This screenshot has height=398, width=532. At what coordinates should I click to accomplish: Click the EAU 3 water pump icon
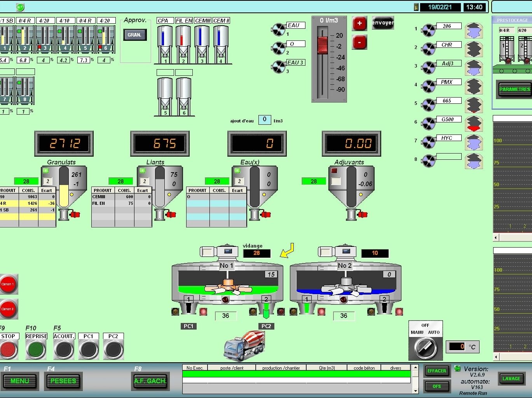279,67
